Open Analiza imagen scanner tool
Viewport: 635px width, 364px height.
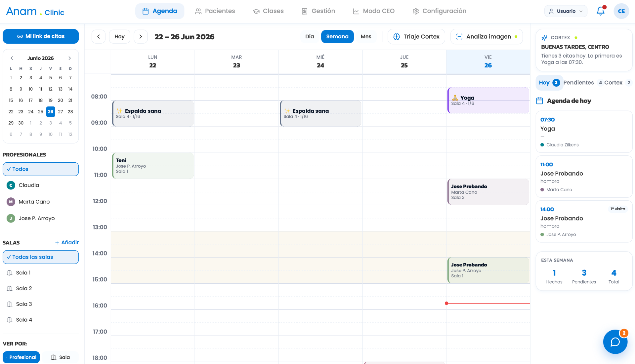487,37
